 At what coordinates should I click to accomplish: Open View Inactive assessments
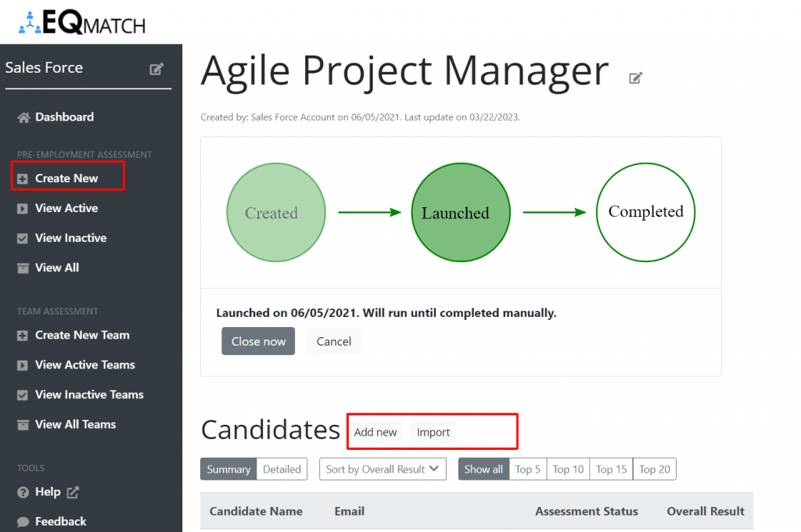pyautogui.click(x=70, y=238)
